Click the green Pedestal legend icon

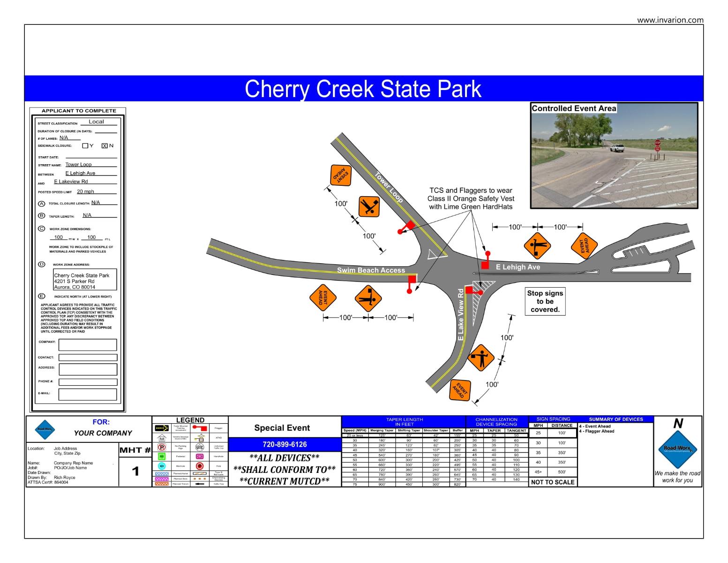pyautogui.click(x=162, y=456)
